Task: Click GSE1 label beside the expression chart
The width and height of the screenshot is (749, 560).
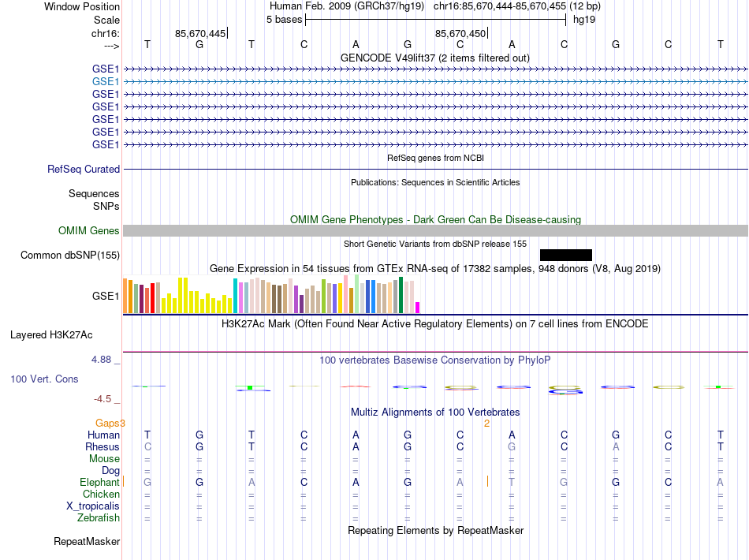Action: (106, 297)
